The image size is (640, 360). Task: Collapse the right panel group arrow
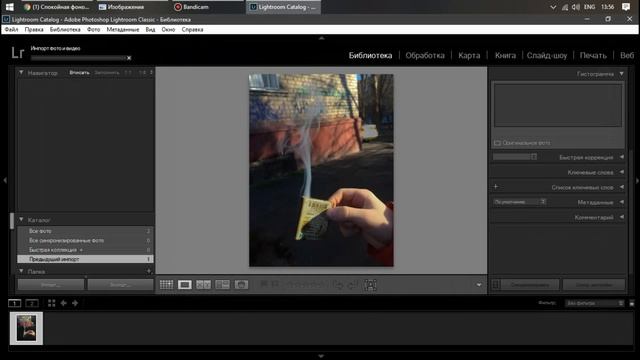[637, 180]
